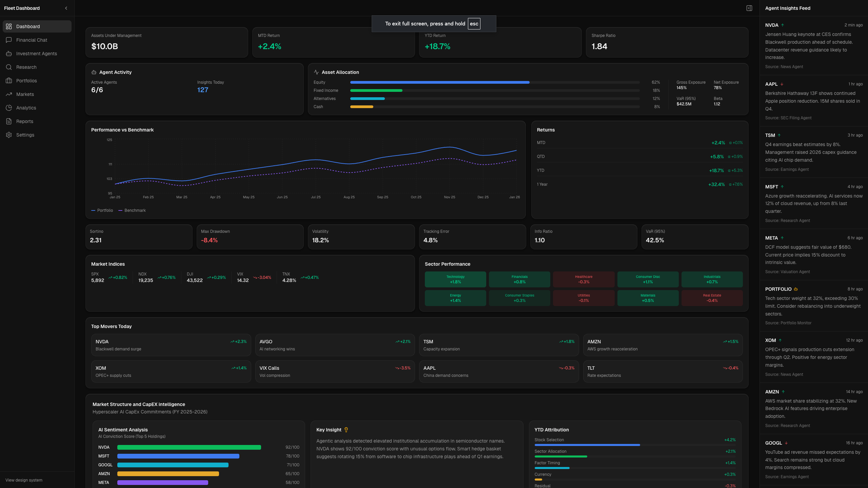Image resolution: width=868 pixels, height=488 pixels.
Task: Click the Sharpe Ratio card
Action: coord(667,42)
